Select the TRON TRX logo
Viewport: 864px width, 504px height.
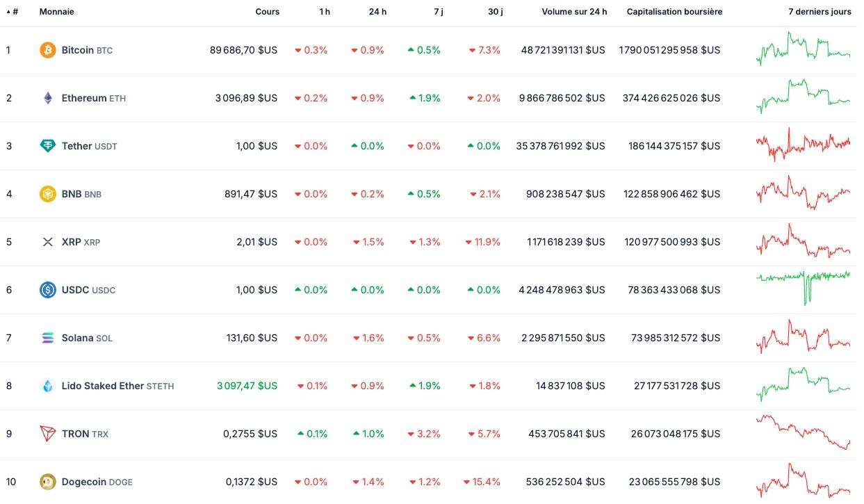[x=47, y=434]
